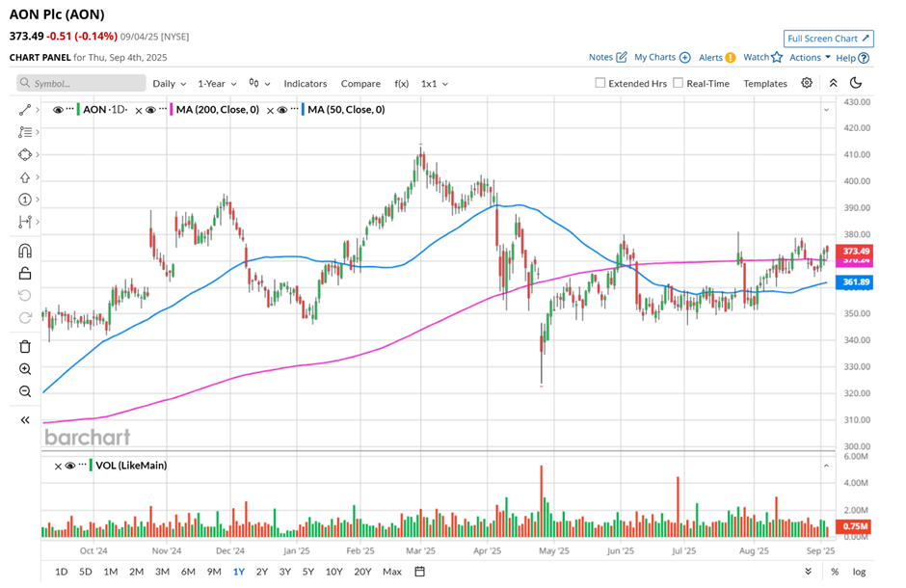Click the MA 50 blue color bar

303,110
